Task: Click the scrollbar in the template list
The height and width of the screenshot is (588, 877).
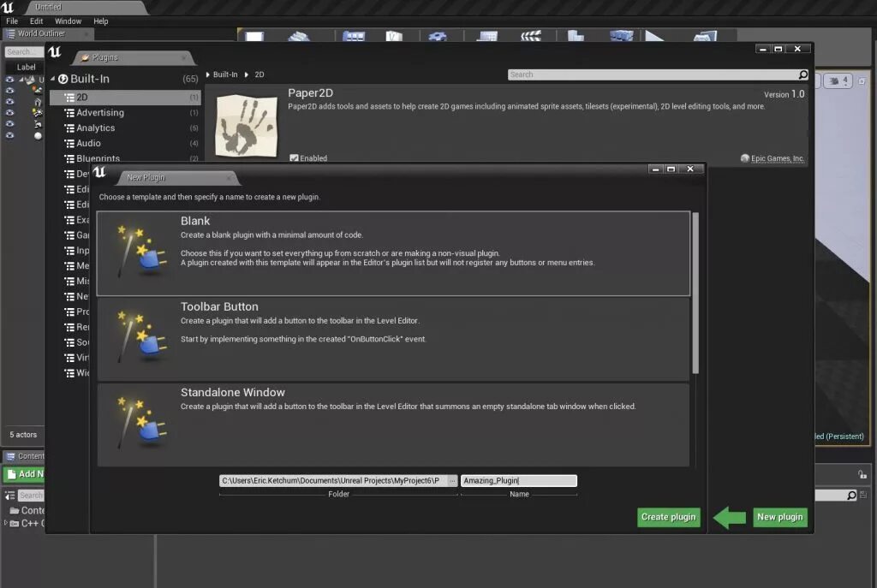Action: tap(695, 293)
